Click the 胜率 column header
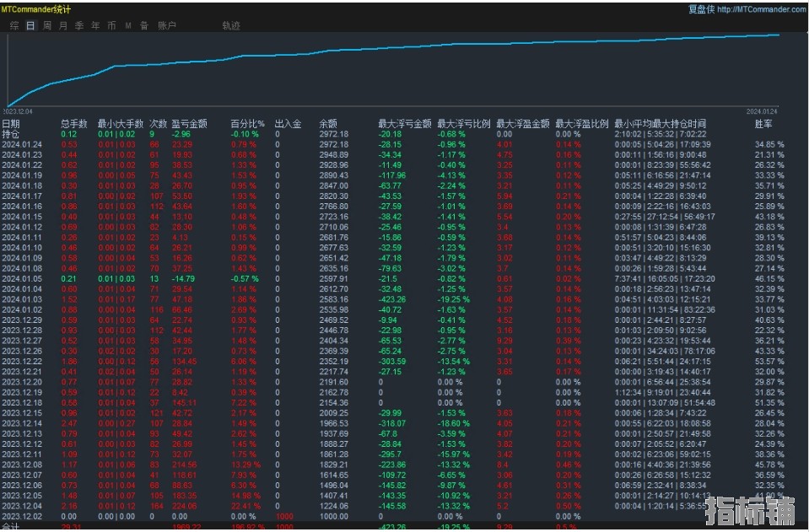Viewport: 809px width, 532px height. [x=763, y=123]
